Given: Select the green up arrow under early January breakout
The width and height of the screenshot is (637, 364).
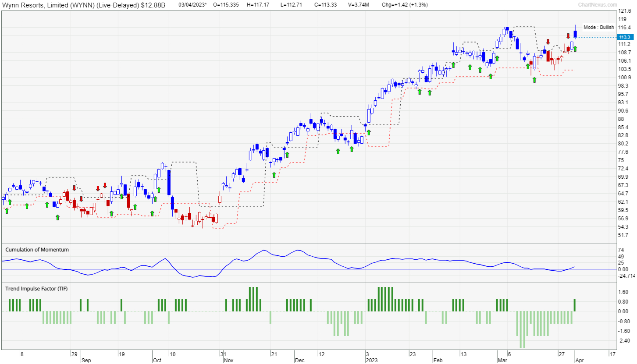Looking at the screenshot, I should [369, 132].
